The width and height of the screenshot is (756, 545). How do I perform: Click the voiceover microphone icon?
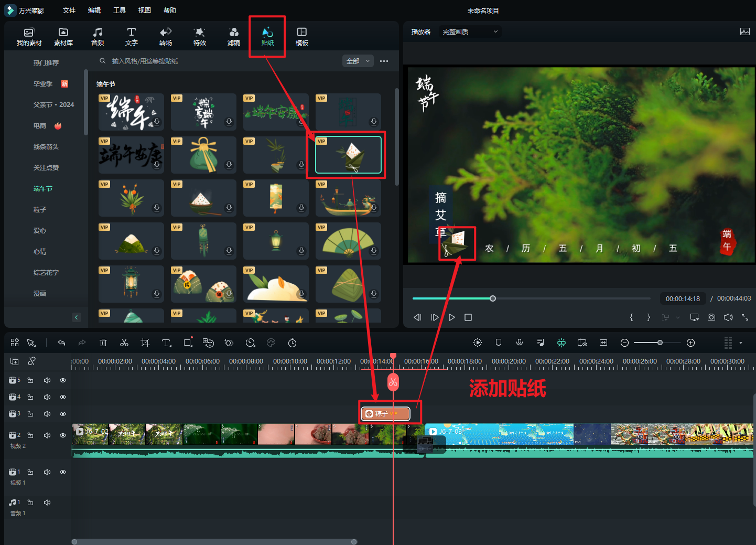point(519,343)
